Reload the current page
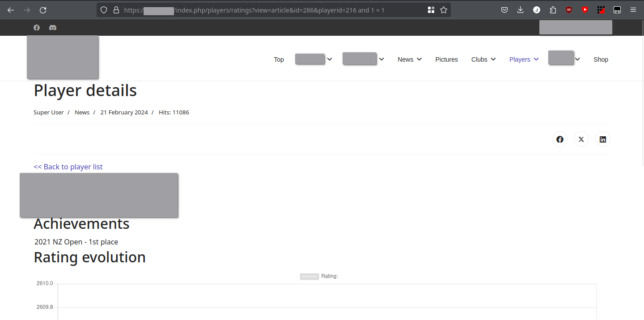The image size is (644, 320). pos(43,10)
